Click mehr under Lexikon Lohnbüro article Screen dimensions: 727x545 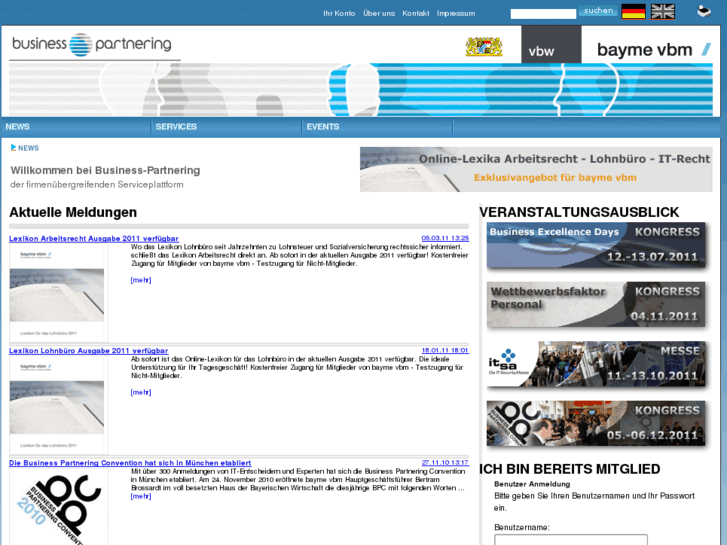[x=141, y=392]
